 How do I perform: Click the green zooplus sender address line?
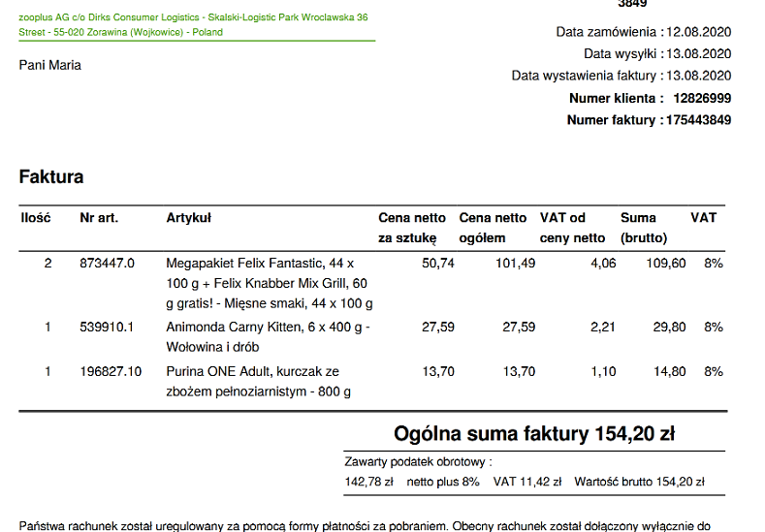point(194,24)
